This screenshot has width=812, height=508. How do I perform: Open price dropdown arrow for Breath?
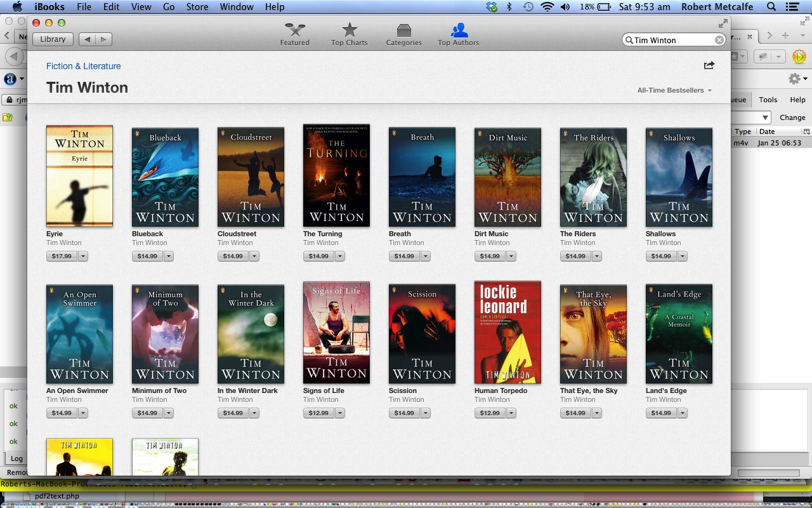[426, 257]
